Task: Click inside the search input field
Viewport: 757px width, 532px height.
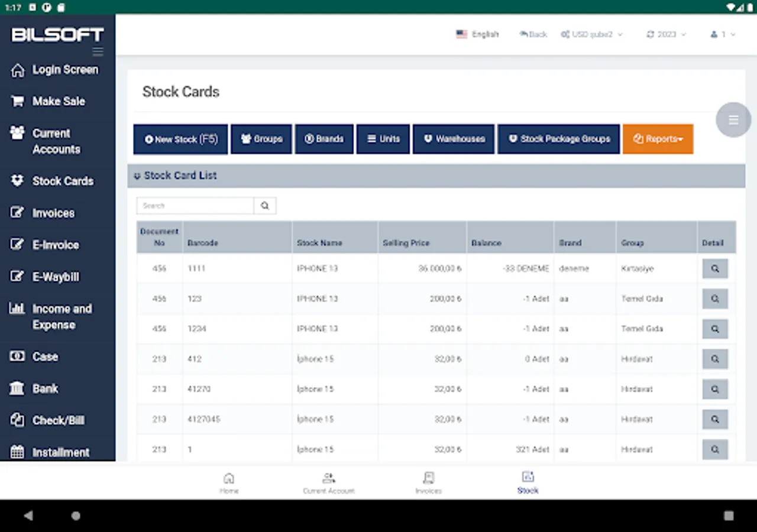Action: point(195,205)
